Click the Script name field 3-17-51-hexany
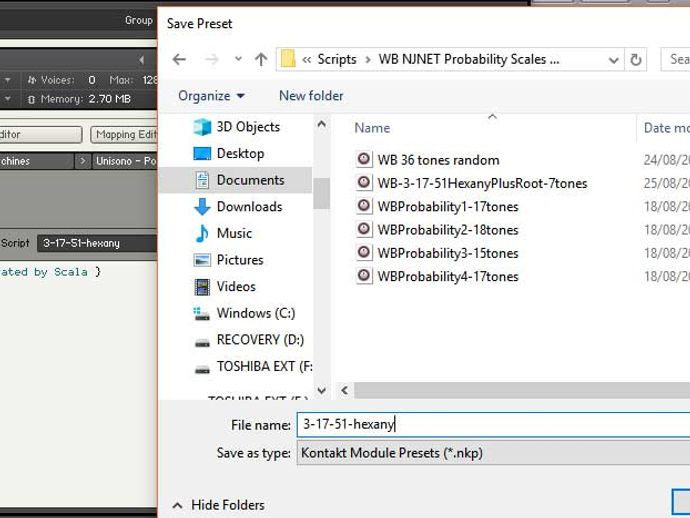Image resolution: width=690 pixels, height=518 pixels. (97, 243)
